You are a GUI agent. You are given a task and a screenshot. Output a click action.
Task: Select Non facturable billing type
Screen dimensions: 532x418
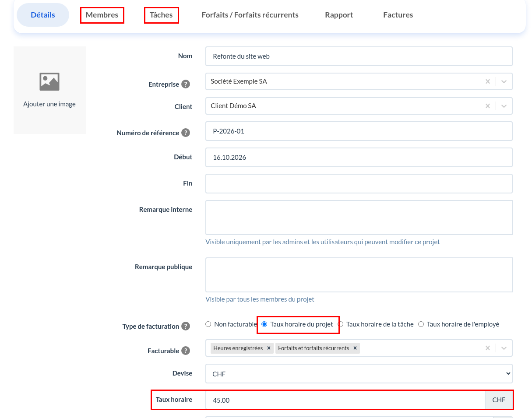point(208,324)
